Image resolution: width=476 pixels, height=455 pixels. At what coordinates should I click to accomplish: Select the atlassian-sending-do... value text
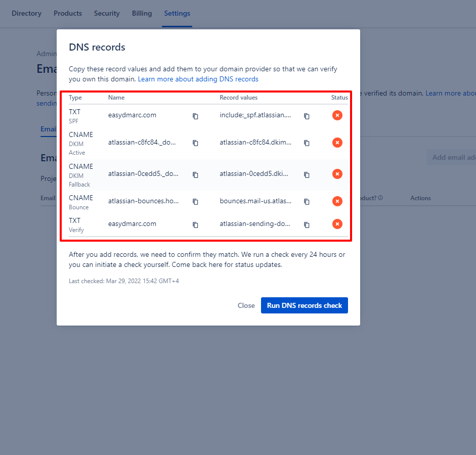tap(255, 223)
